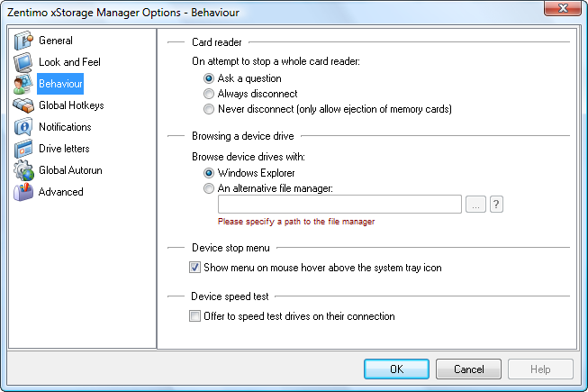This screenshot has width=588, height=392.
Task: Select the Behaviour section label
Action: coord(60,84)
